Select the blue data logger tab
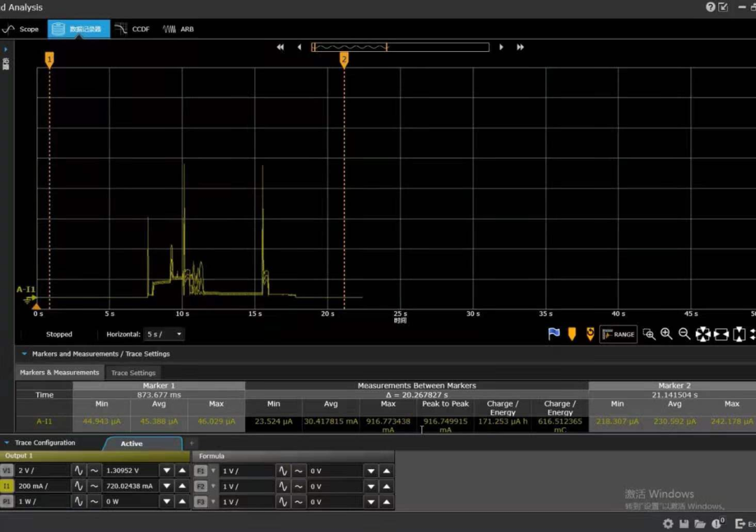 point(78,29)
